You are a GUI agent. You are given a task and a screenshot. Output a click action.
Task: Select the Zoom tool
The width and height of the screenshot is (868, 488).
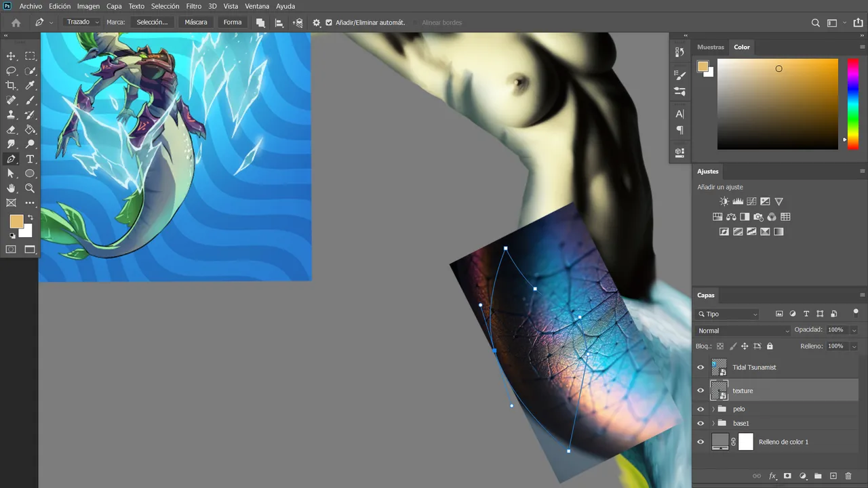click(30, 188)
